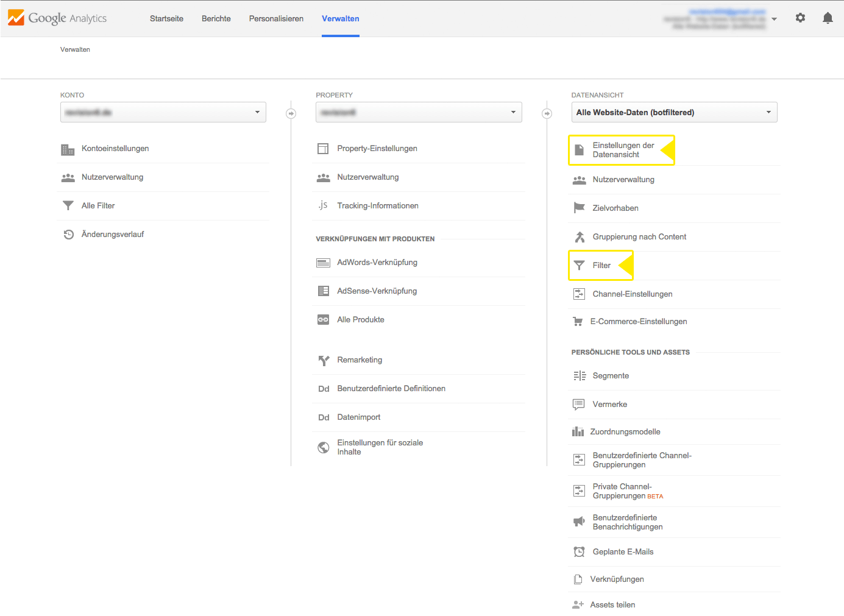Click the arrow circle between Konto and Property

(x=291, y=113)
